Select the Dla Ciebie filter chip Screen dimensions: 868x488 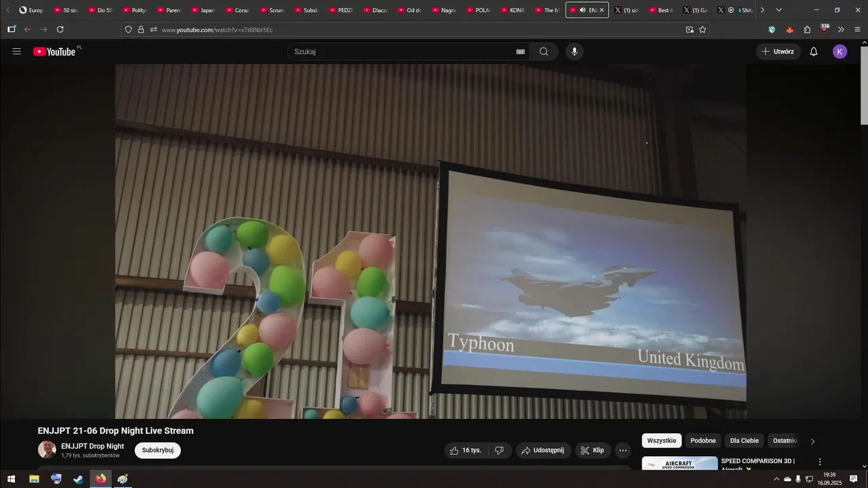[x=745, y=441]
